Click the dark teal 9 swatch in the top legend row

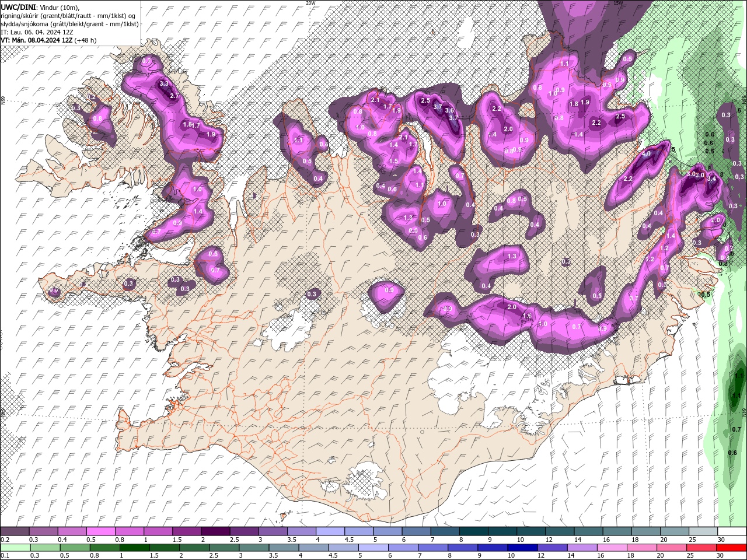click(x=502, y=531)
